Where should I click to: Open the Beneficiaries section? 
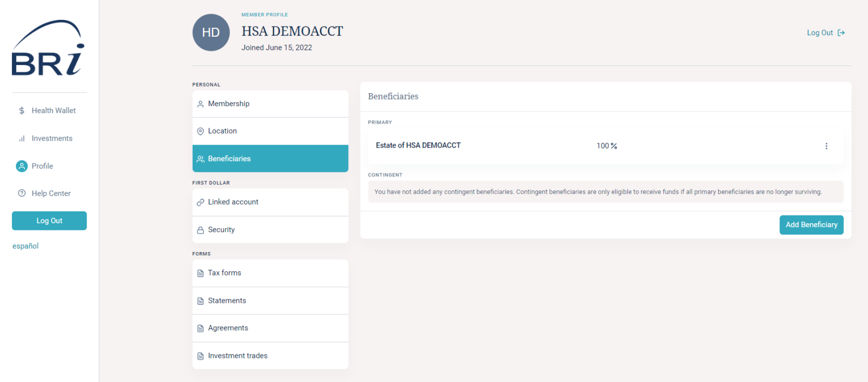270,158
